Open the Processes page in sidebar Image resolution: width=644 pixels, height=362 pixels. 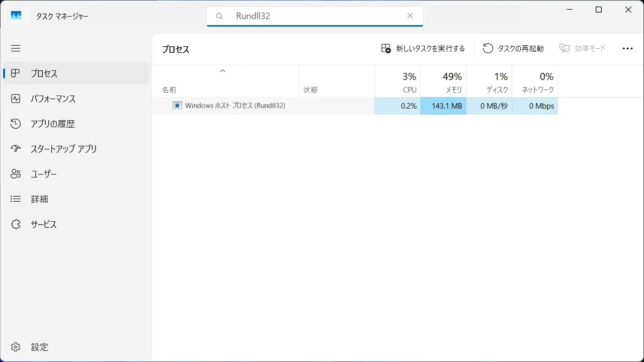(76, 73)
